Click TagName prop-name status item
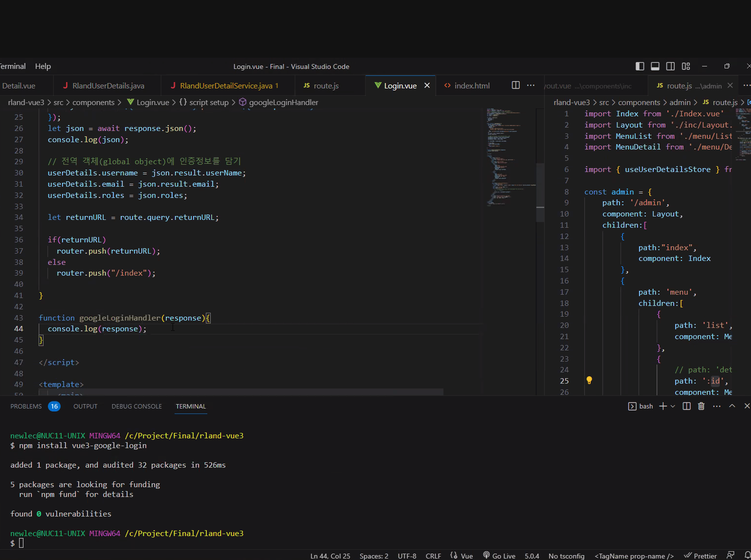The width and height of the screenshot is (751, 560). pos(634,556)
